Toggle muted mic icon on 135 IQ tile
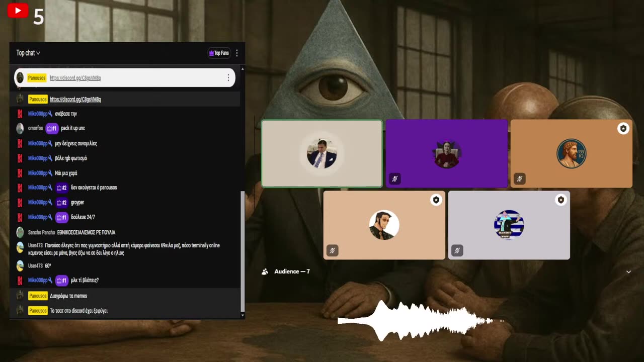 [x=520, y=178]
